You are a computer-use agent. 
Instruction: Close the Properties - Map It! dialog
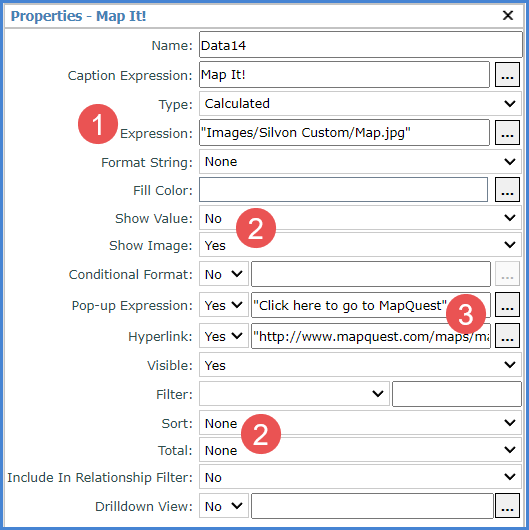pyautogui.click(x=508, y=15)
